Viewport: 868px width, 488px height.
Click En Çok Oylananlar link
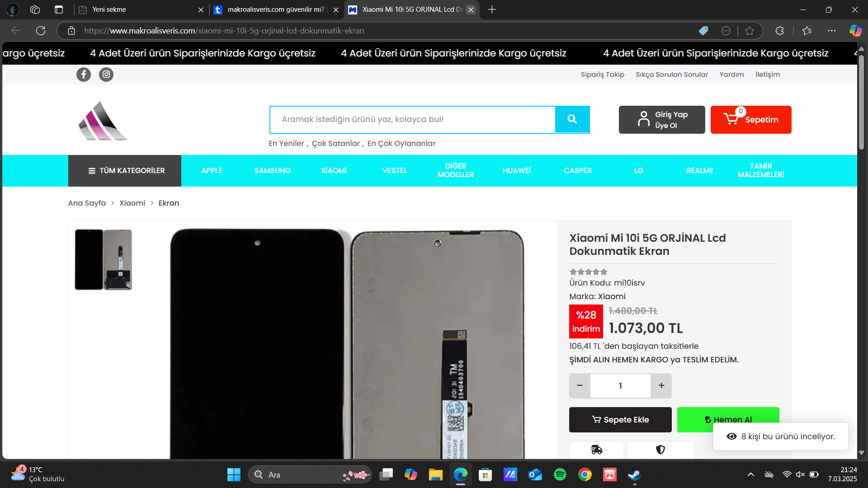tap(401, 143)
